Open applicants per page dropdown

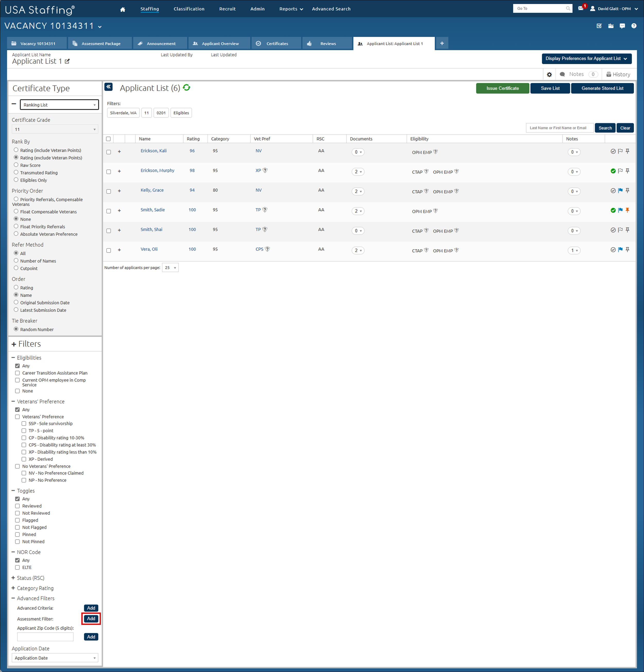[x=170, y=268]
